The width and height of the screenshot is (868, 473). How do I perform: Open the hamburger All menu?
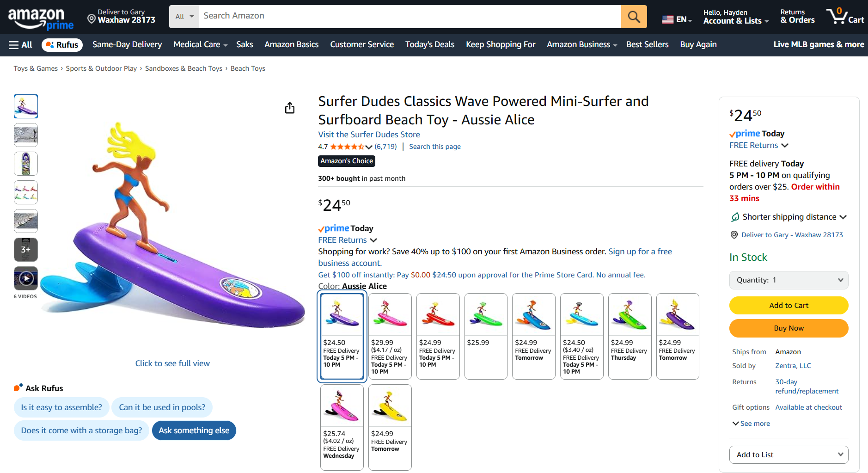[x=20, y=45]
